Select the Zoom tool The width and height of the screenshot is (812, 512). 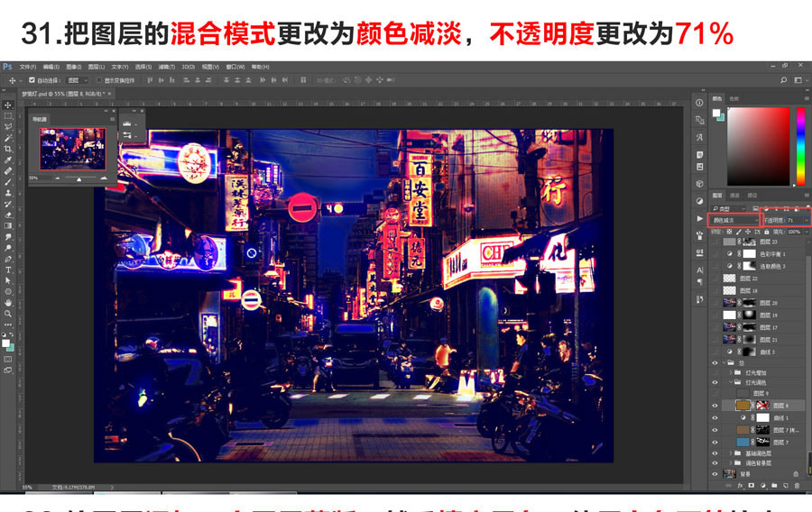[8, 314]
